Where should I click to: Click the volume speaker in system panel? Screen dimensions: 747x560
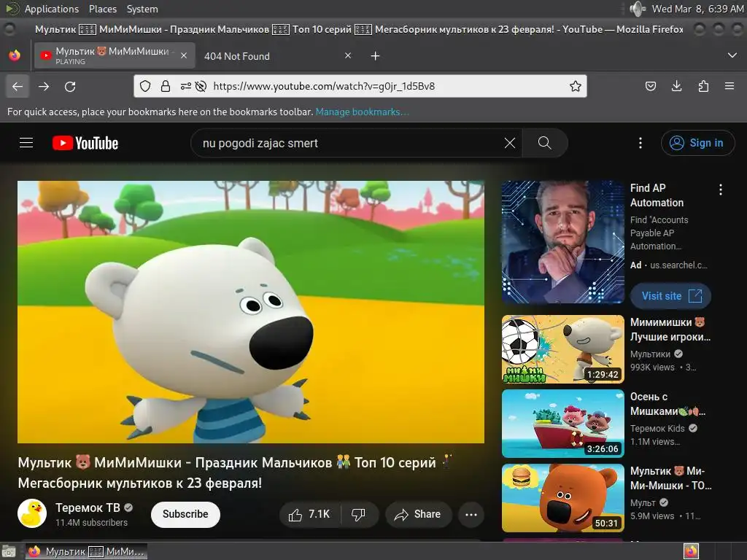pyautogui.click(x=637, y=9)
